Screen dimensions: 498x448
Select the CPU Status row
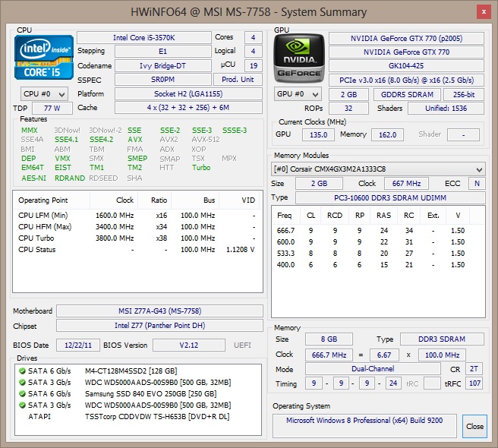(x=137, y=250)
